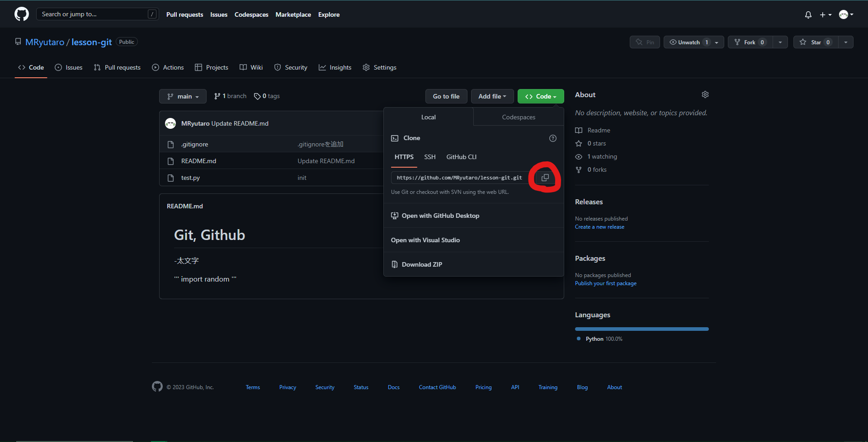Open your profile avatar menu
868x442 pixels.
tap(845, 14)
